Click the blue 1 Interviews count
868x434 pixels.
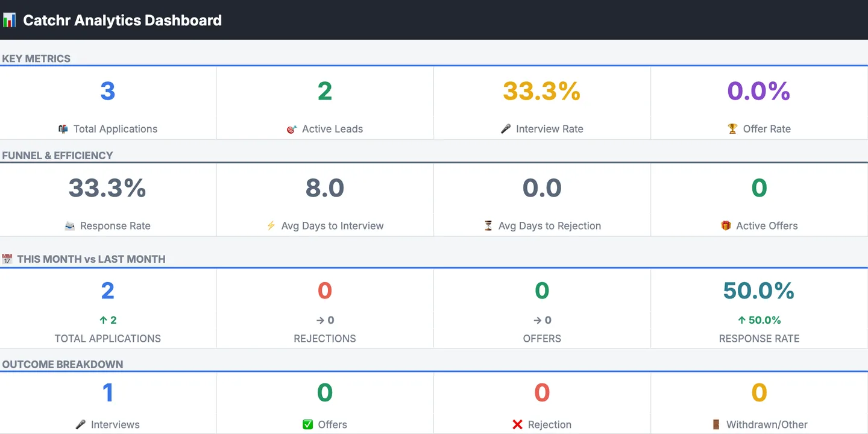(x=108, y=393)
